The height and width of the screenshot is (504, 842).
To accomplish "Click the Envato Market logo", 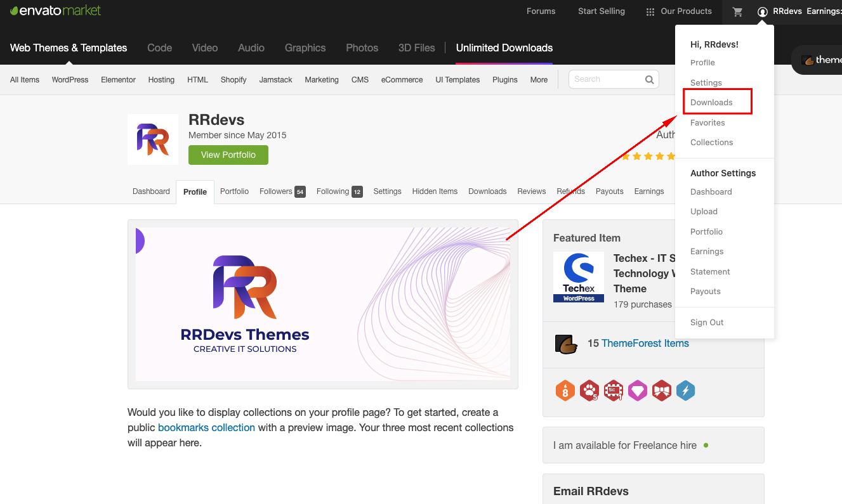I will [55, 11].
